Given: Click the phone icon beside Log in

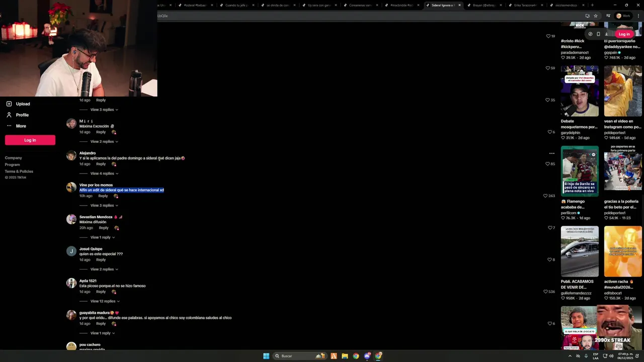Looking at the screenshot, I should (598, 34).
